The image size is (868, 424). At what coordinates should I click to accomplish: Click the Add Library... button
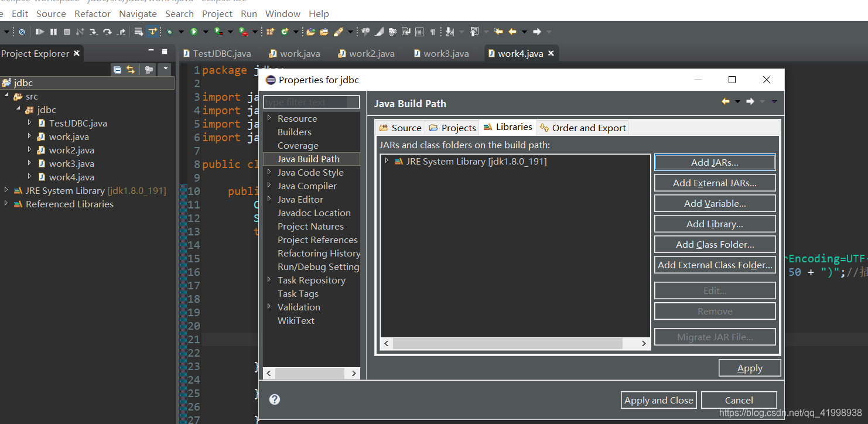point(715,224)
